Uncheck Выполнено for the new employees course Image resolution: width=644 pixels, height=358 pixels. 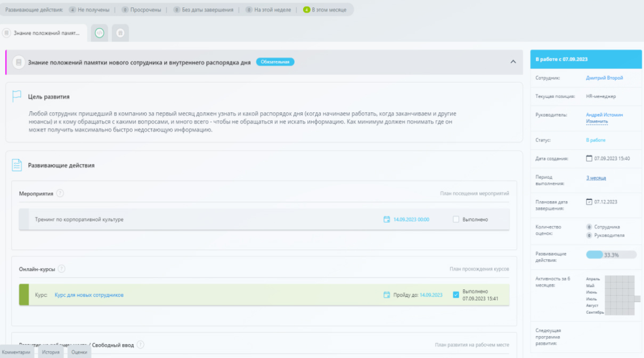456,295
